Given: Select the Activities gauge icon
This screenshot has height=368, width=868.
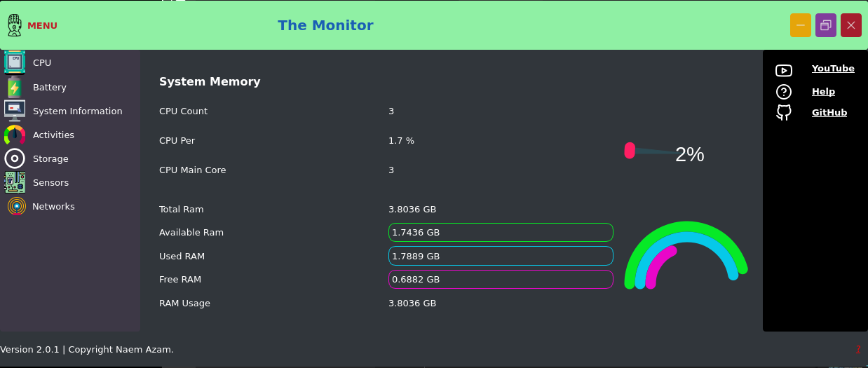Looking at the screenshot, I should (15, 135).
